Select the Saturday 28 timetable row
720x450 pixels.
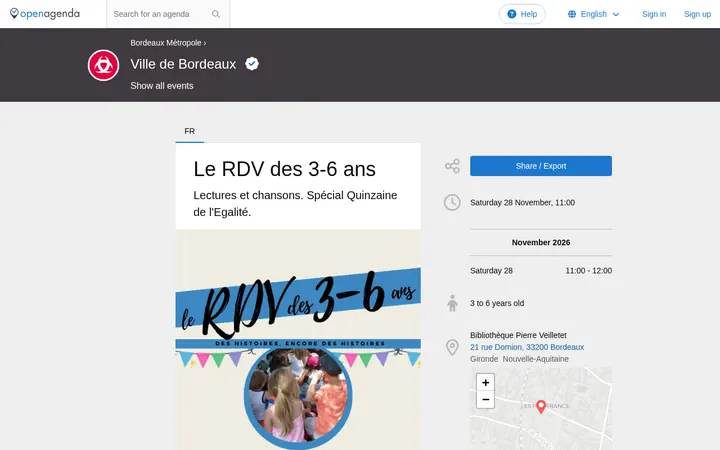pos(541,271)
